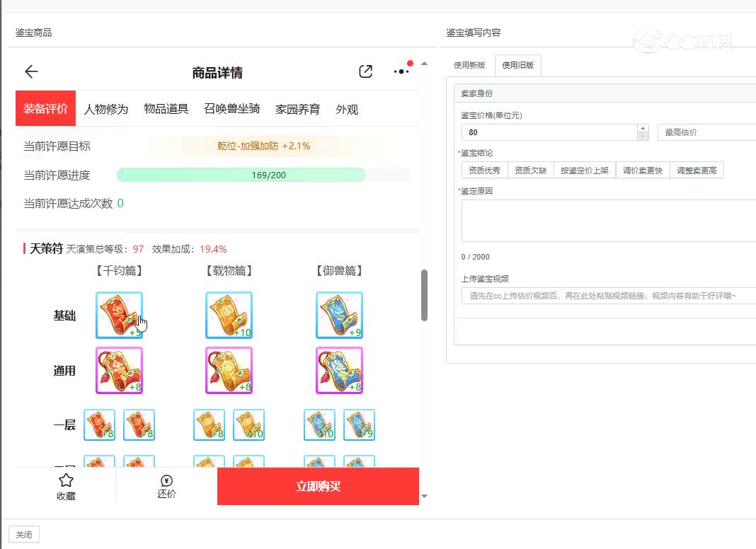Click the 【千钧篇】 column header
Screen dimensions: 756x549
tap(119, 270)
